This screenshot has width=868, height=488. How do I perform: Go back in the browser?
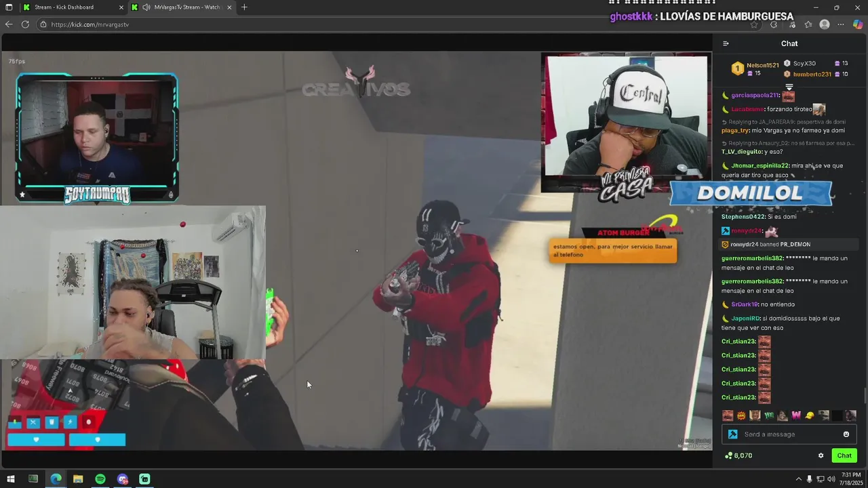coord(8,24)
